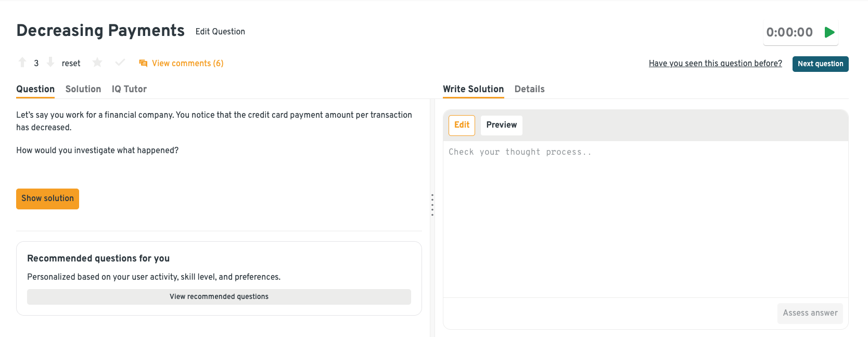Bookmark the question with the star icon
Screen dimensions: 868x337
97,63
